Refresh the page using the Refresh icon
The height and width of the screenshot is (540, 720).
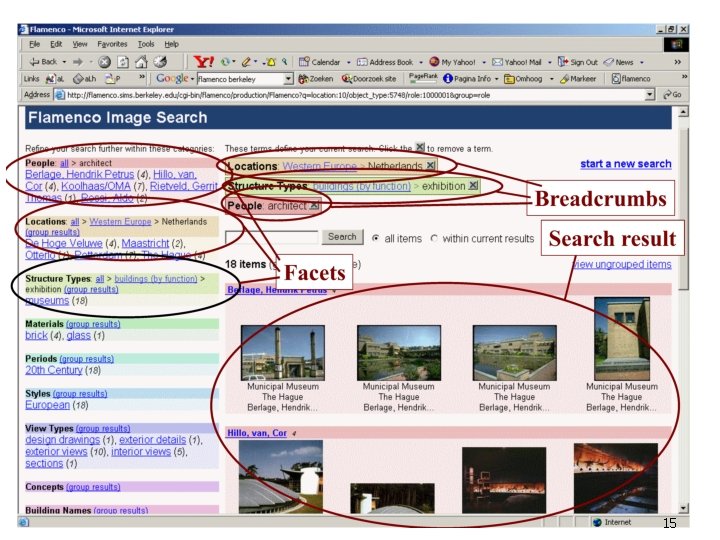tap(123, 62)
